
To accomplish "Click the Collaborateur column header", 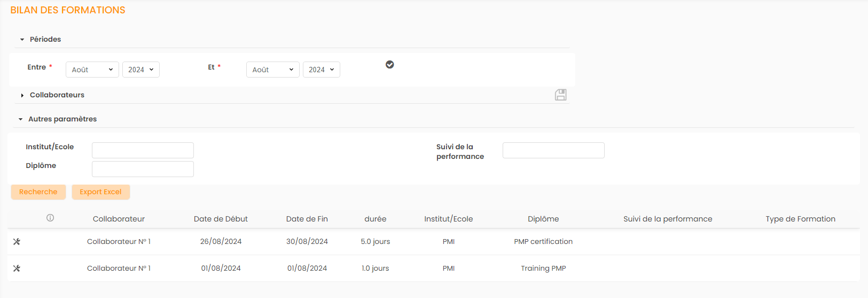I will [119, 219].
